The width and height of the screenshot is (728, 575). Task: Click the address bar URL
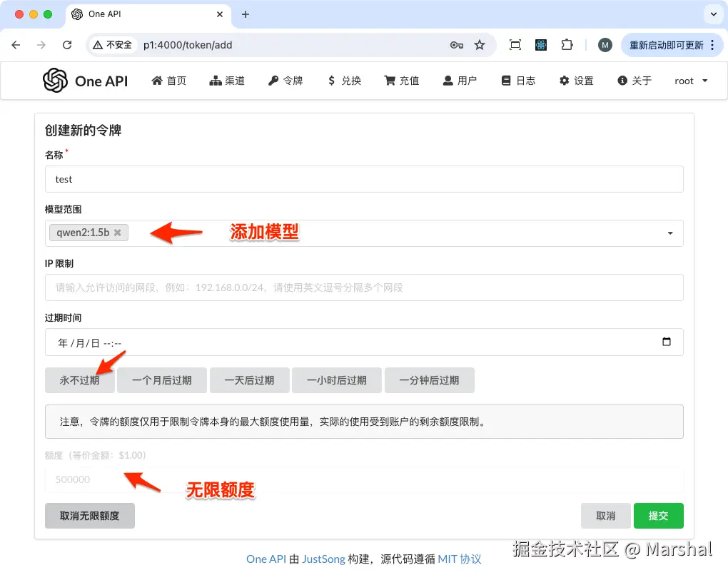pos(188,45)
